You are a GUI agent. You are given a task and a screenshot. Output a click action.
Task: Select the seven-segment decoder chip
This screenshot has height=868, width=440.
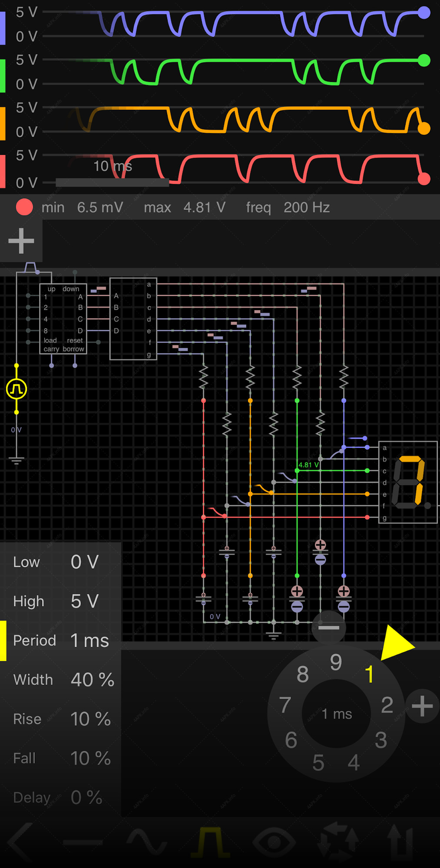click(x=133, y=319)
